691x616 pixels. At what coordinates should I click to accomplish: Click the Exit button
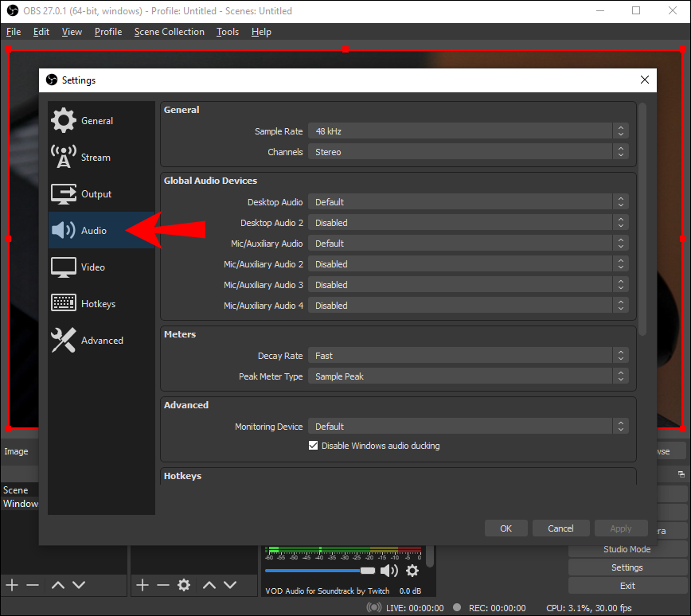point(627,586)
